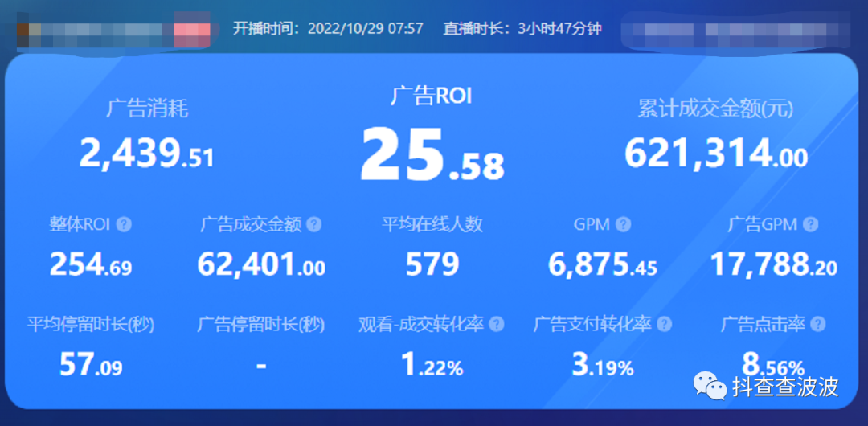Click the 17,788.20 value
Image resolution: width=868 pixels, height=426 pixels.
point(774,264)
